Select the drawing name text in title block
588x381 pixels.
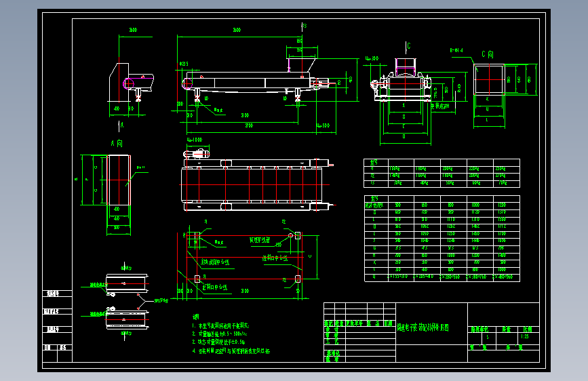click(423, 327)
